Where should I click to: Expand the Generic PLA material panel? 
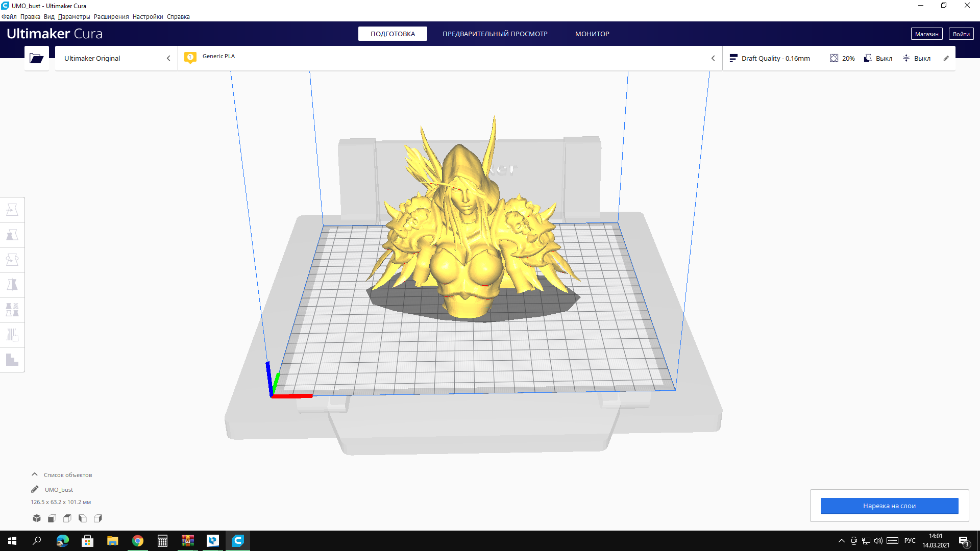point(450,58)
